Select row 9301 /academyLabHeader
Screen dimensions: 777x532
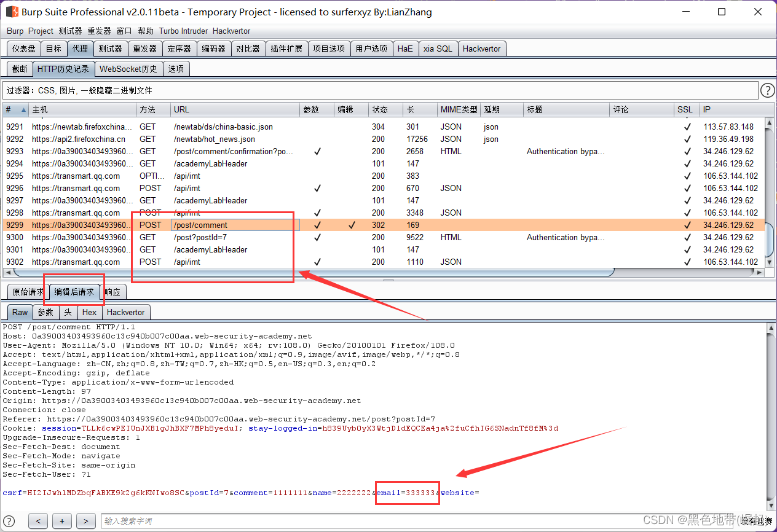(383, 249)
